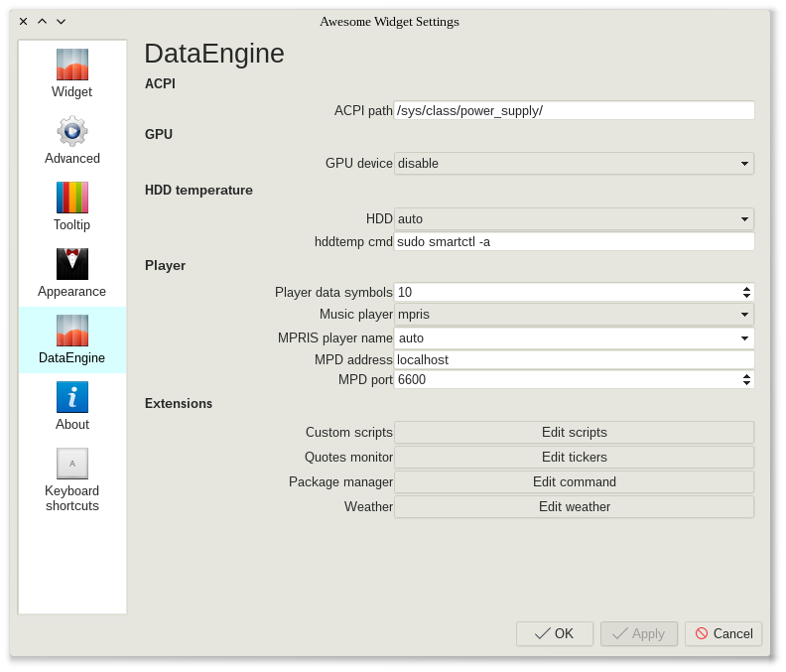
Task: Go to Appearance tuxedo icon
Action: [72, 264]
